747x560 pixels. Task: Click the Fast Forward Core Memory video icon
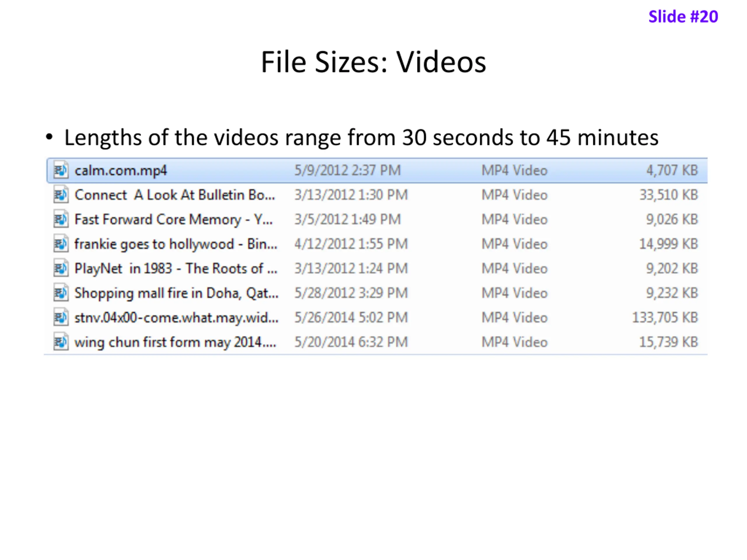coord(61,219)
